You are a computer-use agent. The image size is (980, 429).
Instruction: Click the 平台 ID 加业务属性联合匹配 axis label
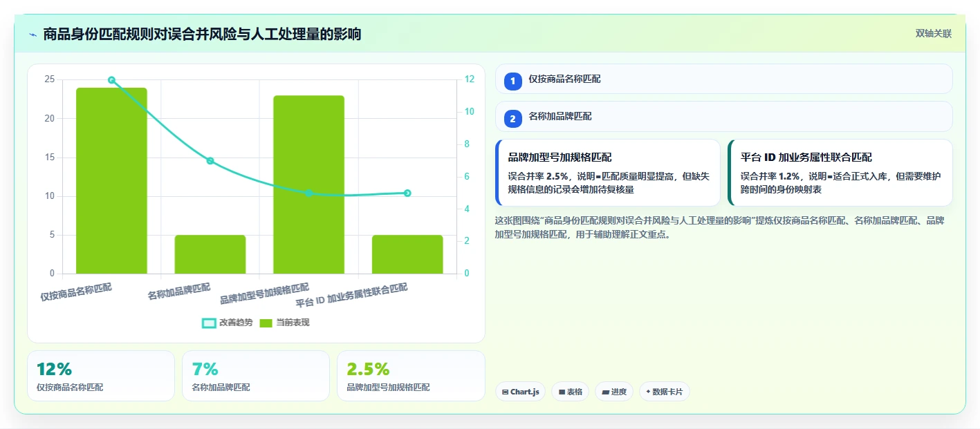point(352,294)
